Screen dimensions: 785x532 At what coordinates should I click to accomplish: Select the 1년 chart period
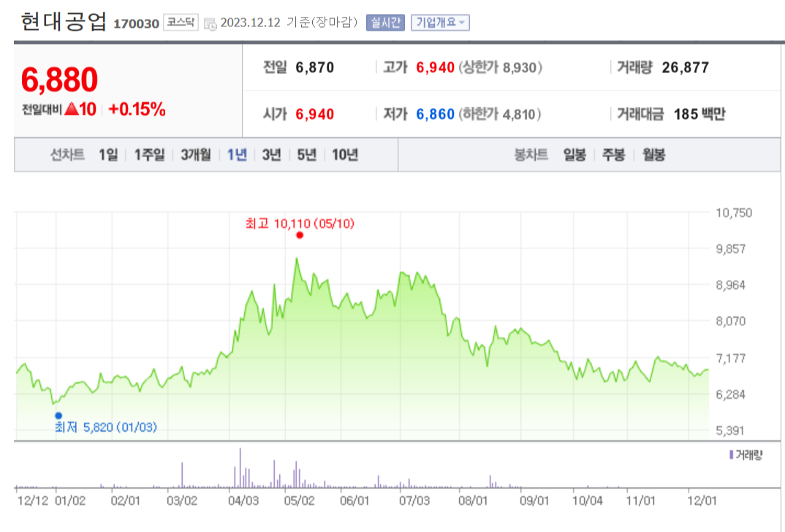click(x=237, y=155)
